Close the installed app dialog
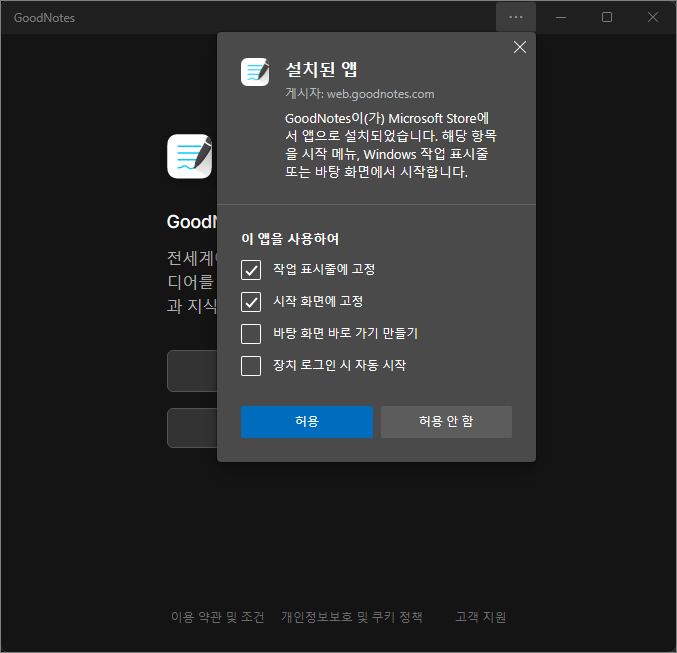 [519, 47]
